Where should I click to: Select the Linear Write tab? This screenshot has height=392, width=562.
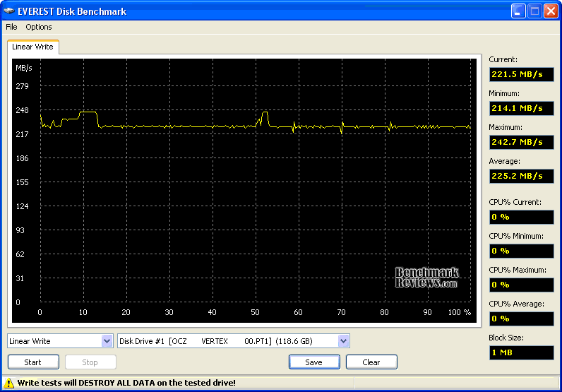pos(32,47)
